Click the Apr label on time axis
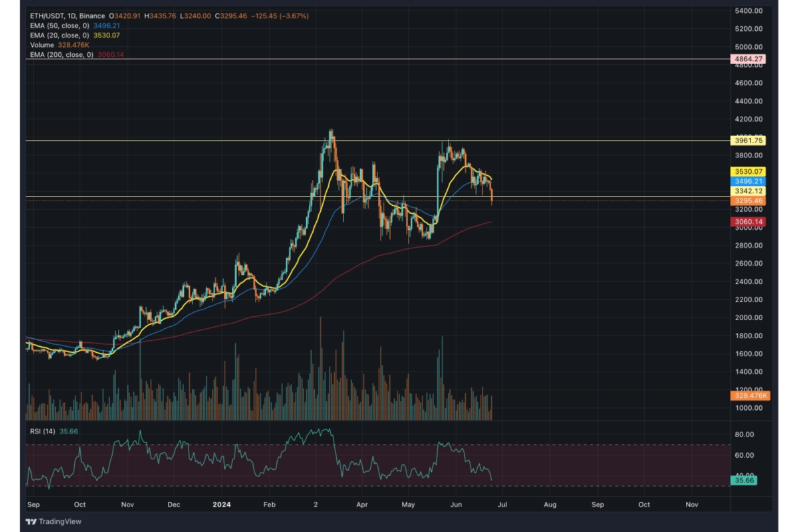Image resolution: width=798 pixels, height=532 pixels. (x=362, y=505)
